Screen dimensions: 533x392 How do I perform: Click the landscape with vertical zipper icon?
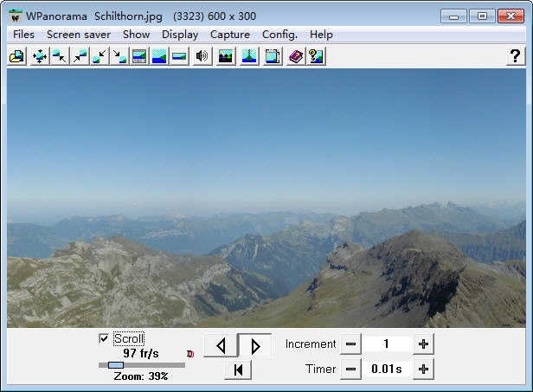[x=249, y=56]
